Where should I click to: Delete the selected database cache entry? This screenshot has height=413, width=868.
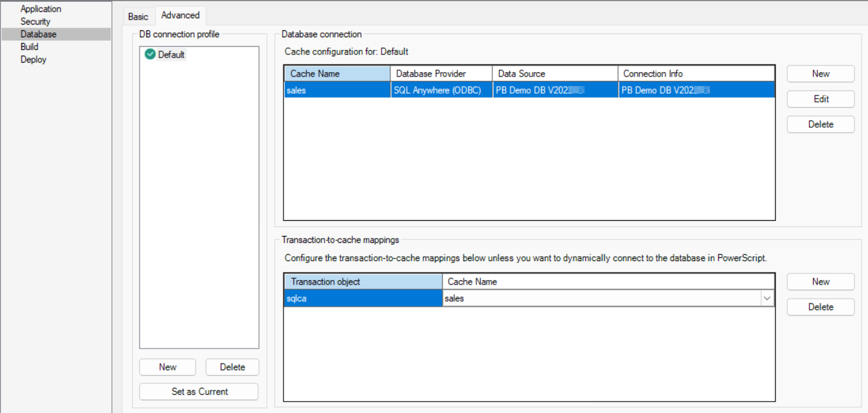(821, 124)
